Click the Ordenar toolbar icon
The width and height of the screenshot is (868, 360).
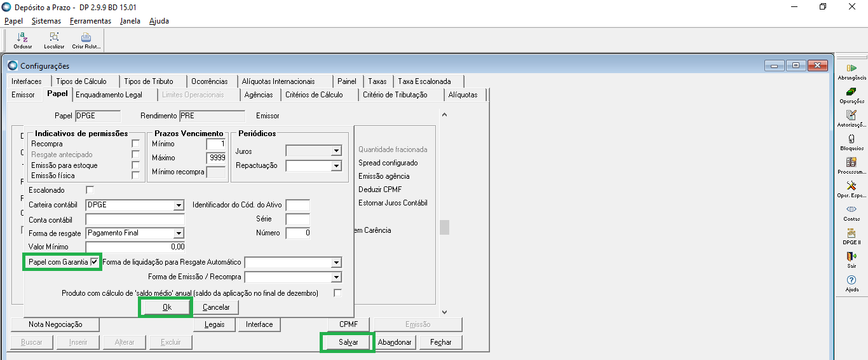click(x=22, y=40)
